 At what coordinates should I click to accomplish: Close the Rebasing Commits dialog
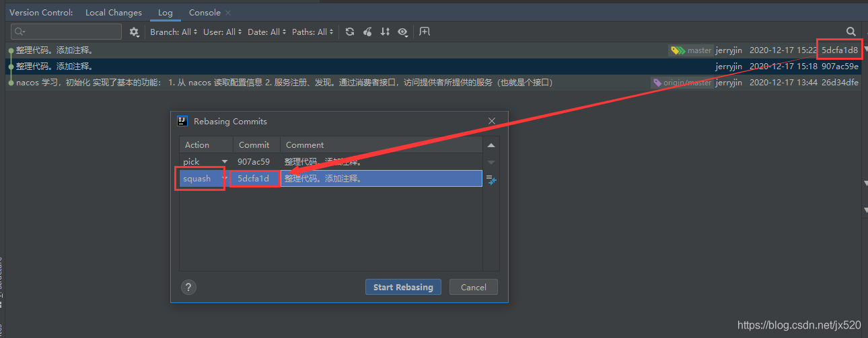pyautogui.click(x=492, y=121)
